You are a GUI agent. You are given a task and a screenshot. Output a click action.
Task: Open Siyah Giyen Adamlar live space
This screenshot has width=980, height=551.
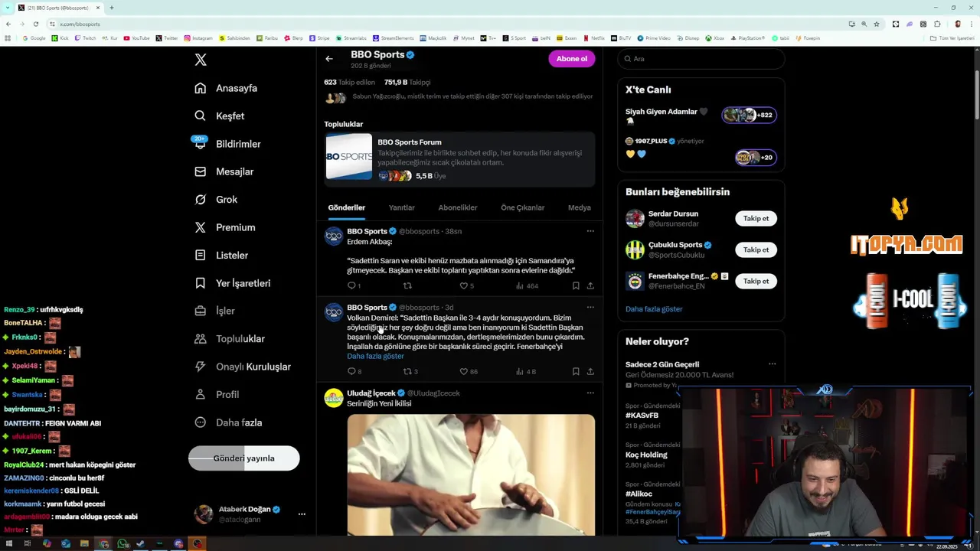[701, 116]
